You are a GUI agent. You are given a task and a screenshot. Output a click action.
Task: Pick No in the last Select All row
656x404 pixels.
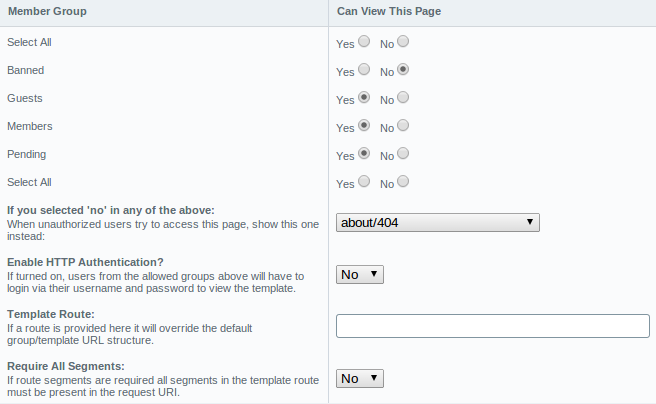click(x=403, y=182)
